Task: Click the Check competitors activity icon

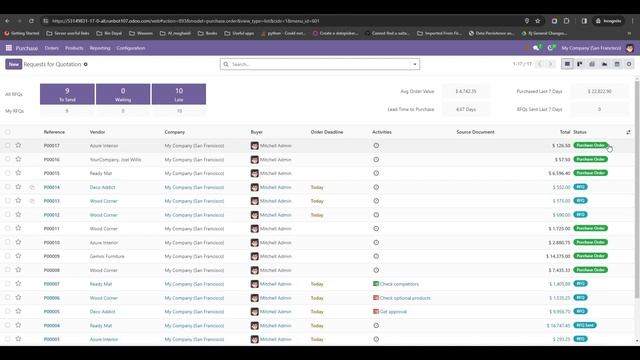Action: point(376,284)
